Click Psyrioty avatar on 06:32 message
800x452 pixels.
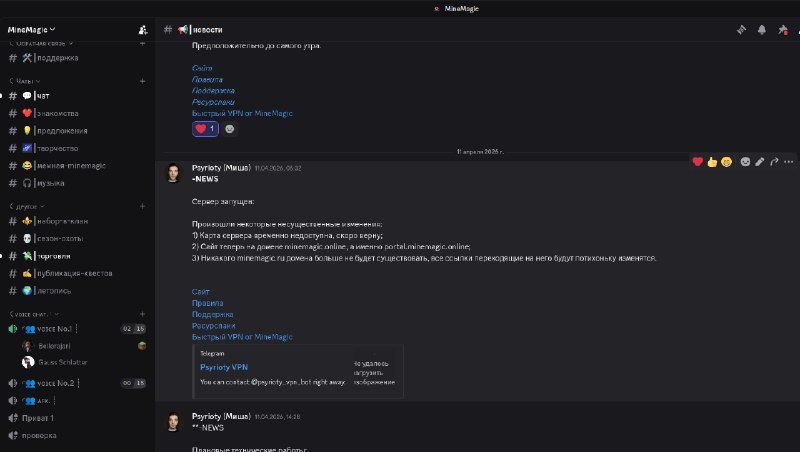tap(173, 172)
